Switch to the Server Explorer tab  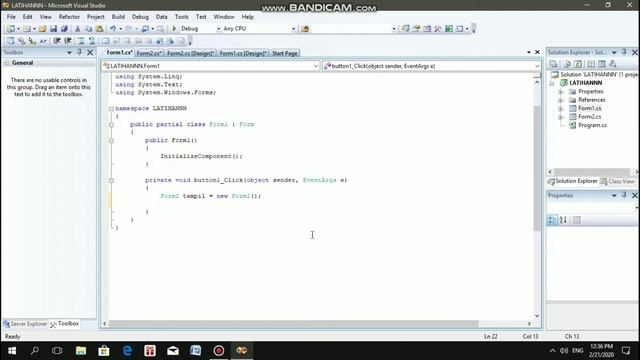(x=25, y=324)
